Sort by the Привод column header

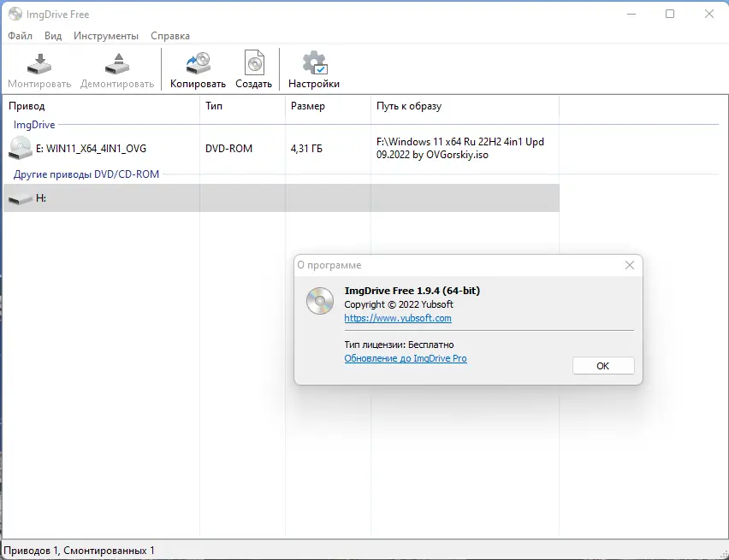tap(101, 106)
